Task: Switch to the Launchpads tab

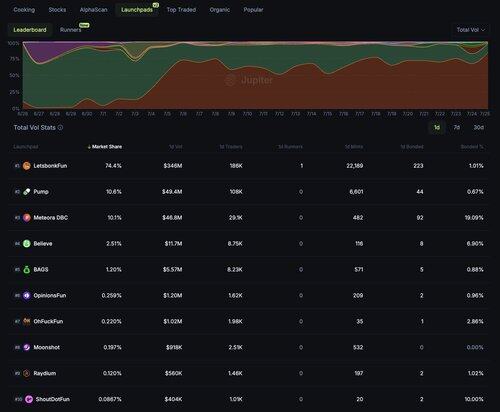Action: pos(137,10)
